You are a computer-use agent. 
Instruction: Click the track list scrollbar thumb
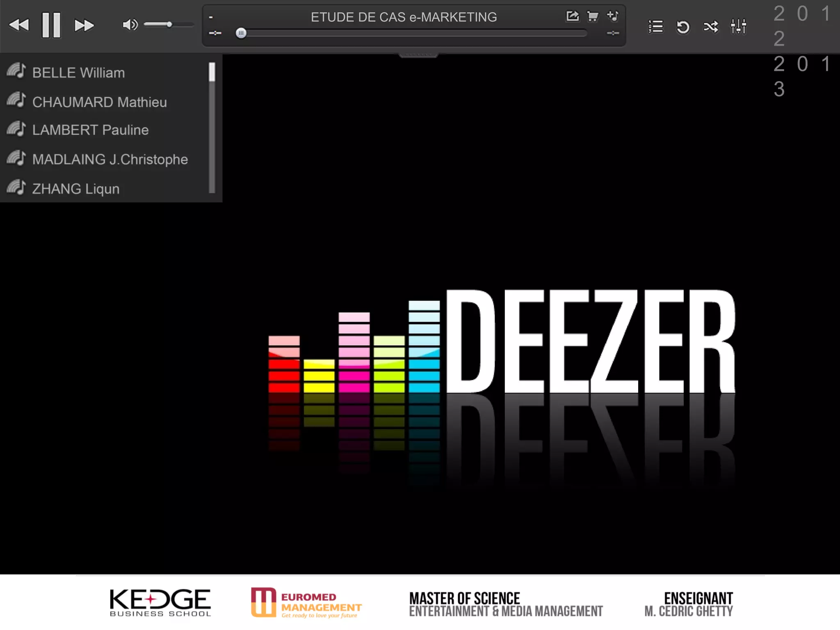[x=212, y=72]
